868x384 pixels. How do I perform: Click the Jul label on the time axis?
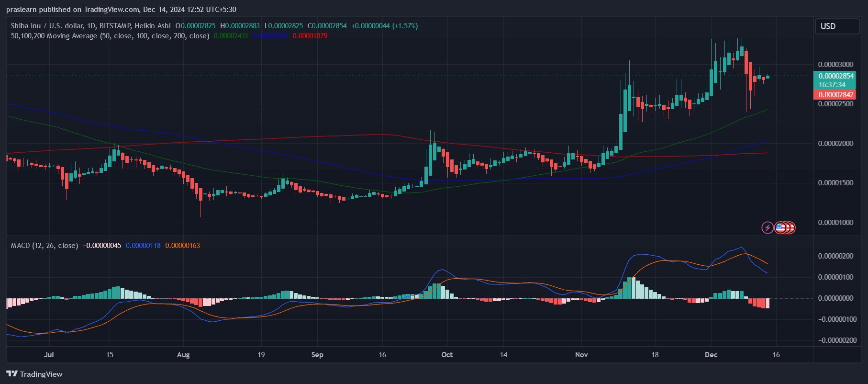49,355
